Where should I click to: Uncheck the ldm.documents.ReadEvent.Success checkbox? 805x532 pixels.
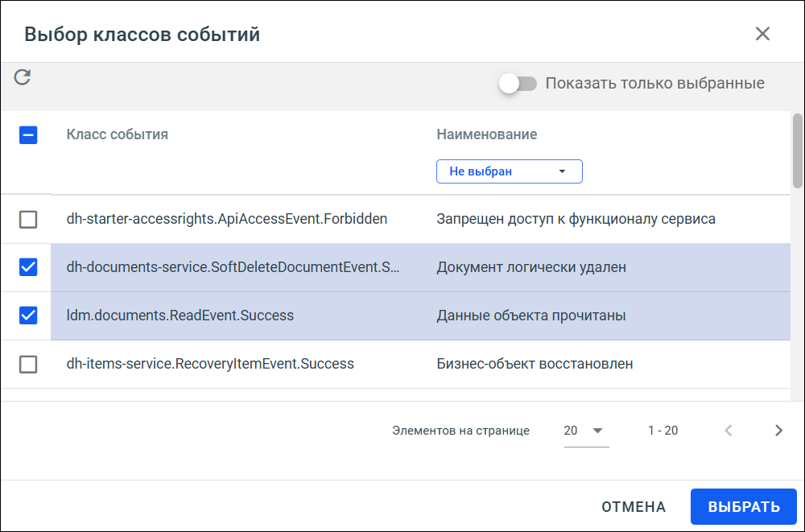tap(28, 315)
